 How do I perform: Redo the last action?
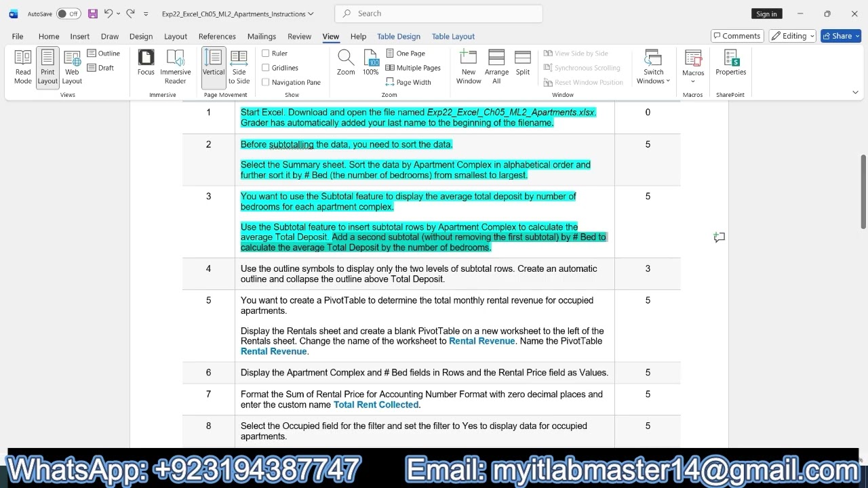tap(131, 14)
